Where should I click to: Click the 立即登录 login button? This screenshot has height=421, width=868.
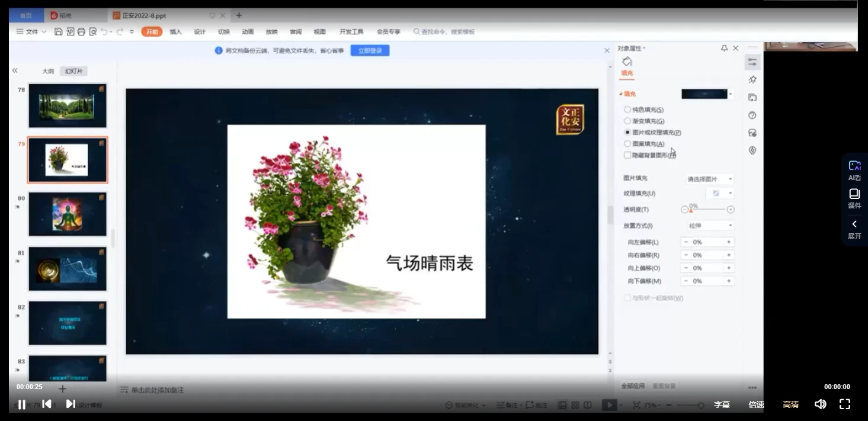click(370, 51)
